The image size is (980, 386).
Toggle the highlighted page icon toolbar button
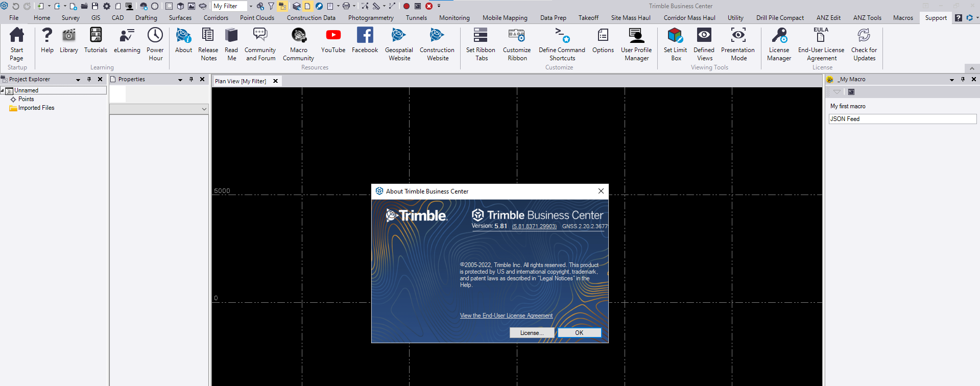pyautogui.click(x=307, y=6)
